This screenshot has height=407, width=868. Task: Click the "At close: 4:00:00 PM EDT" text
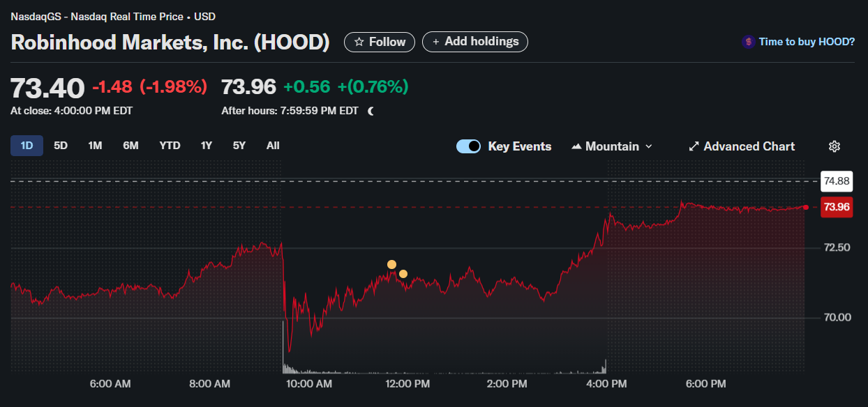72,111
